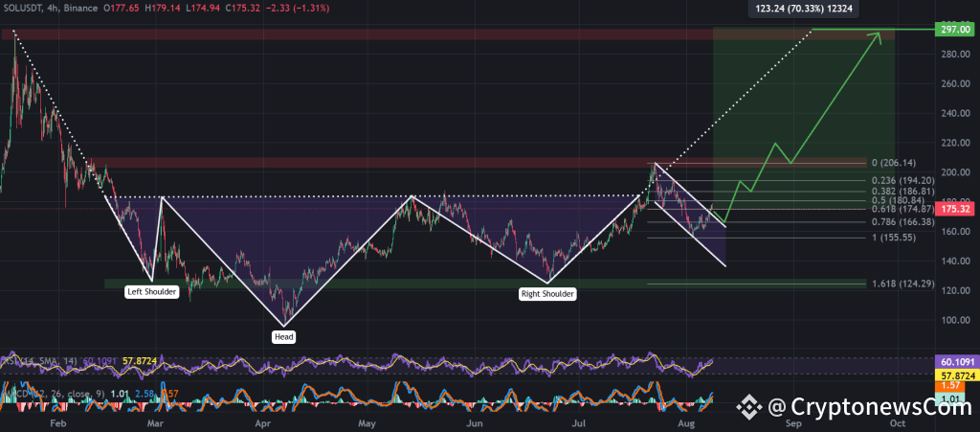980x432 pixels.
Task: Click the 123.24 (70.33%) 12324 measurement tooltip
Action: [x=803, y=10]
